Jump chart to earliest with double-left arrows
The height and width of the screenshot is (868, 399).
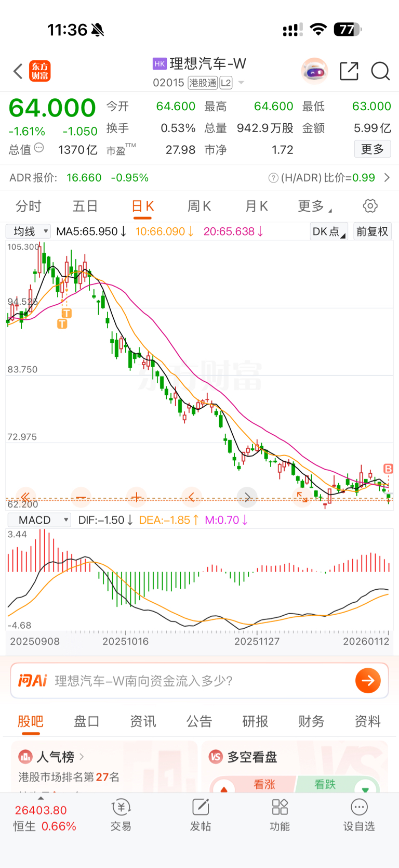[x=25, y=497]
